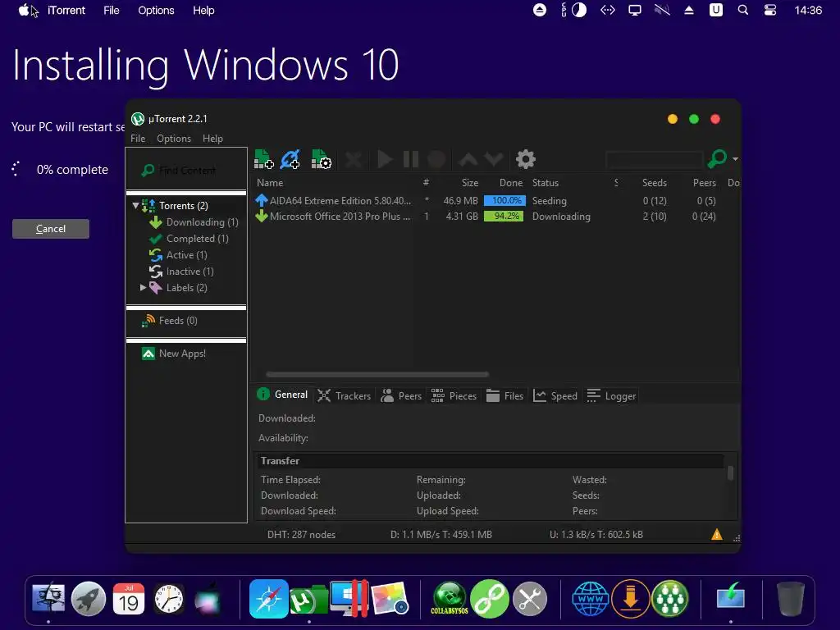Click the Start torrent play icon
The width and height of the screenshot is (840, 630).
(385, 159)
